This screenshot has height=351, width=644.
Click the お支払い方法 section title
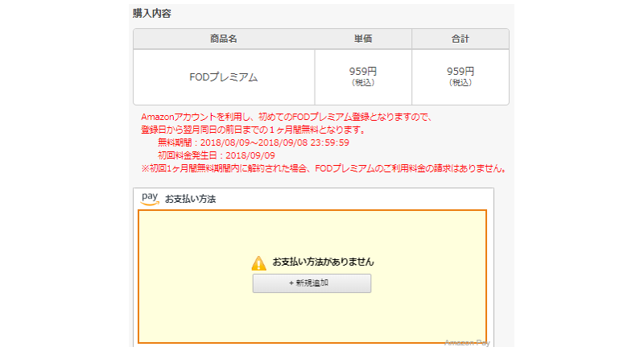point(190,199)
